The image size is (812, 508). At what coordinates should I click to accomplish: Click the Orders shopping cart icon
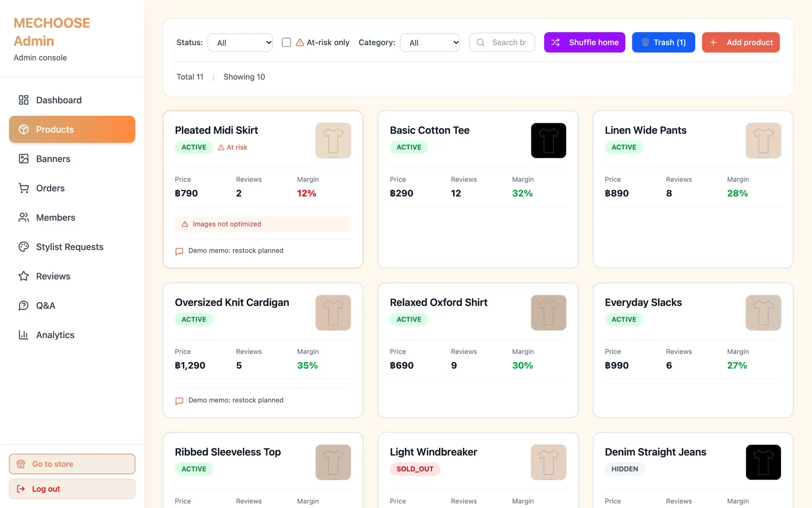click(x=23, y=188)
